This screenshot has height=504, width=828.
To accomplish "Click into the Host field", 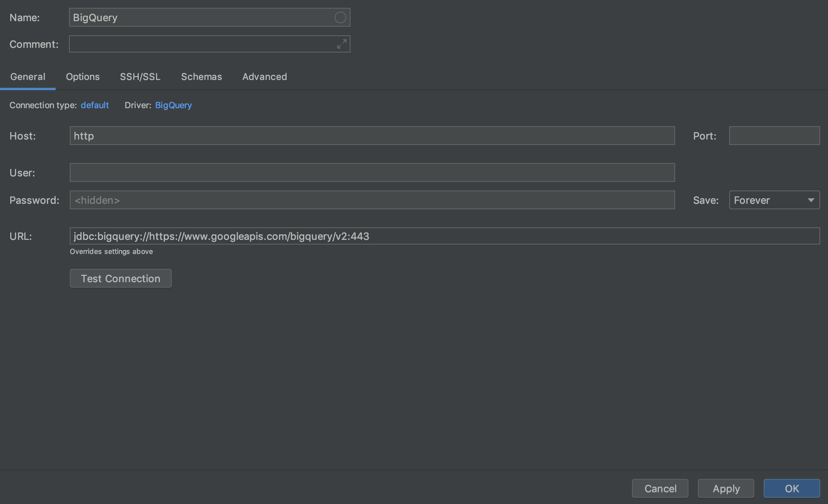I will tap(372, 136).
